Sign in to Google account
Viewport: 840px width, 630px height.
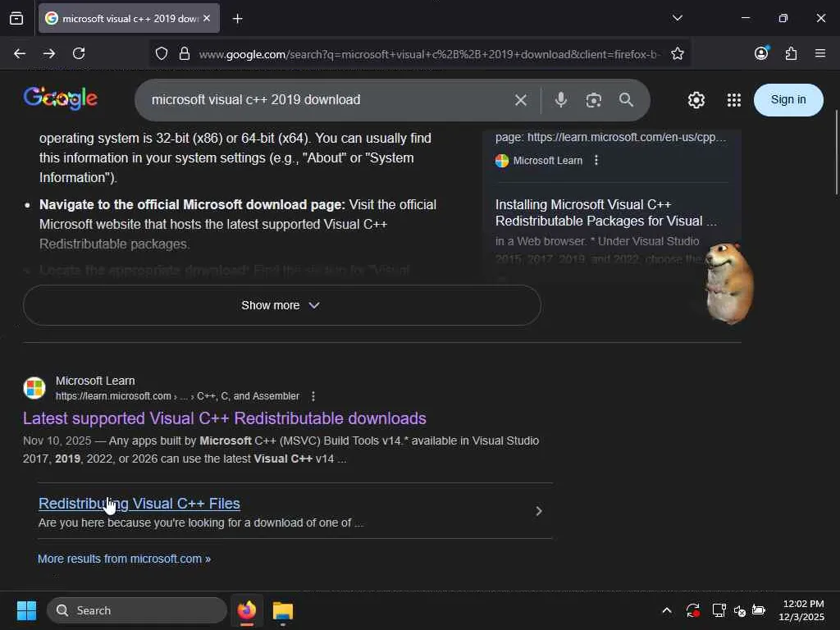pyautogui.click(x=788, y=99)
